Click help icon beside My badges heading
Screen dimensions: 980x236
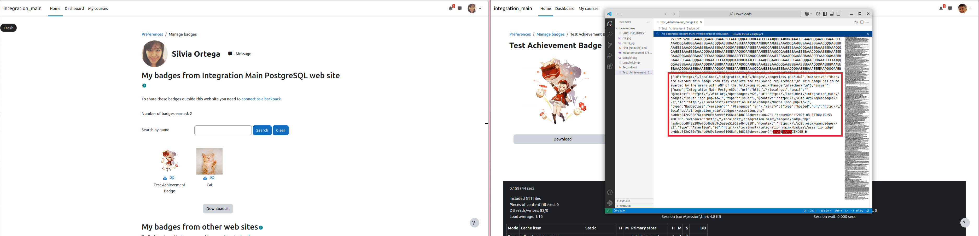click(144, 86)
